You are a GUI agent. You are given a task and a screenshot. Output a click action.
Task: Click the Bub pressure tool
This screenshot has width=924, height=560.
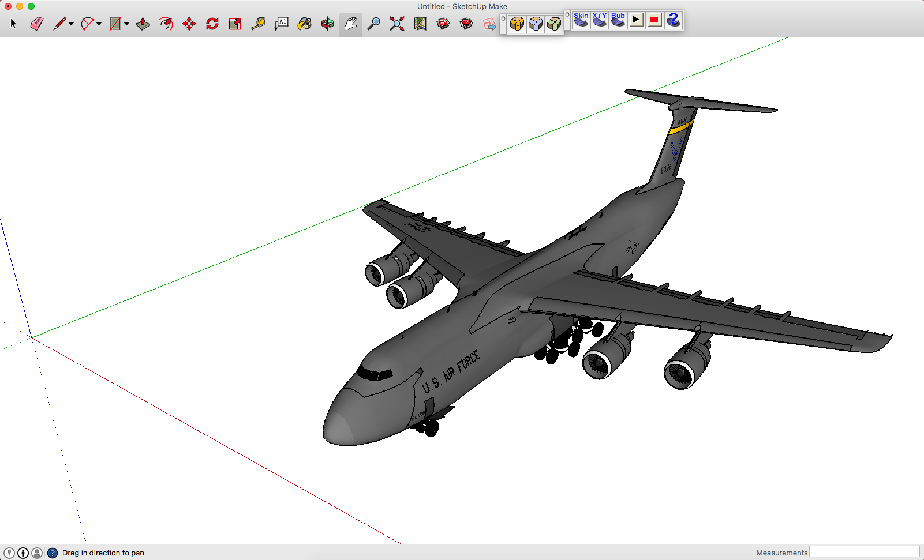pos(618,20)
